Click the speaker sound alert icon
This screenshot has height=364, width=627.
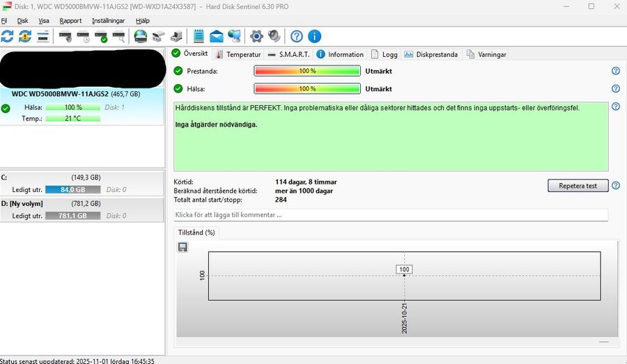coord(274,36)
